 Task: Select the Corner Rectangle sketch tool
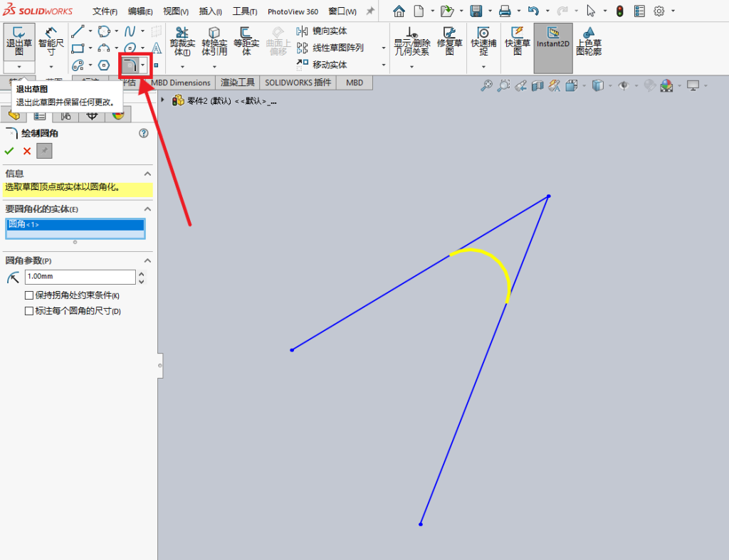tap(78, 48)
